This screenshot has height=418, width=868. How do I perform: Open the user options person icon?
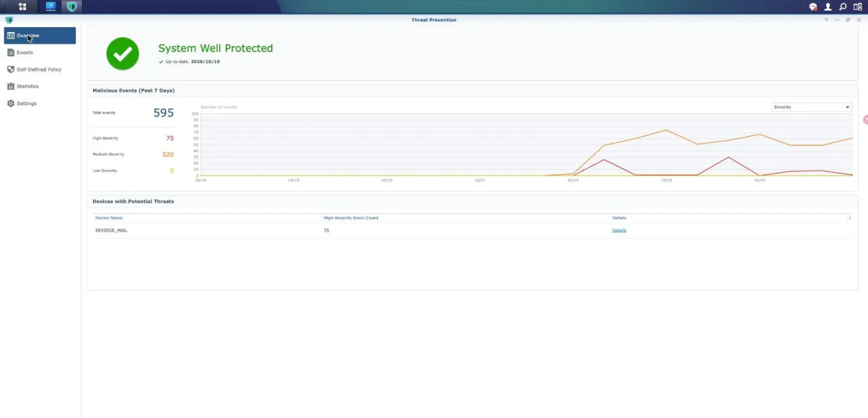click(x=828, y=7)
